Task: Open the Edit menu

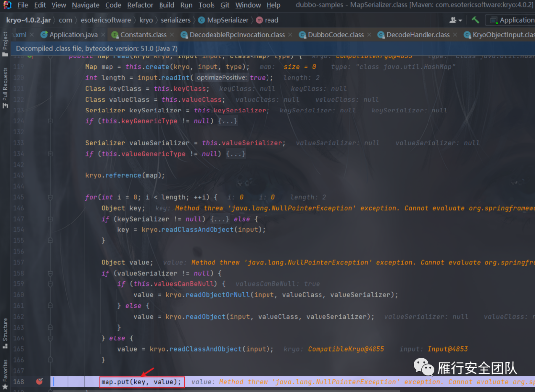Action: (40, 5)
